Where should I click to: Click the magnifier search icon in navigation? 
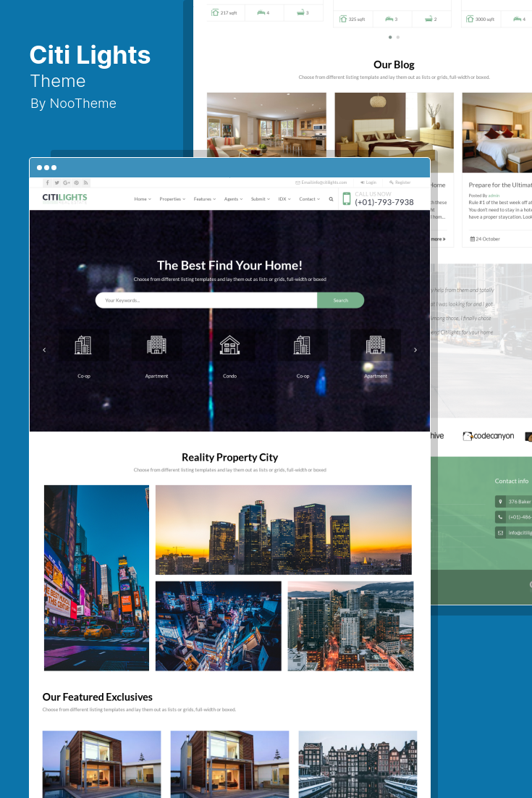click(x=331, y=199)
